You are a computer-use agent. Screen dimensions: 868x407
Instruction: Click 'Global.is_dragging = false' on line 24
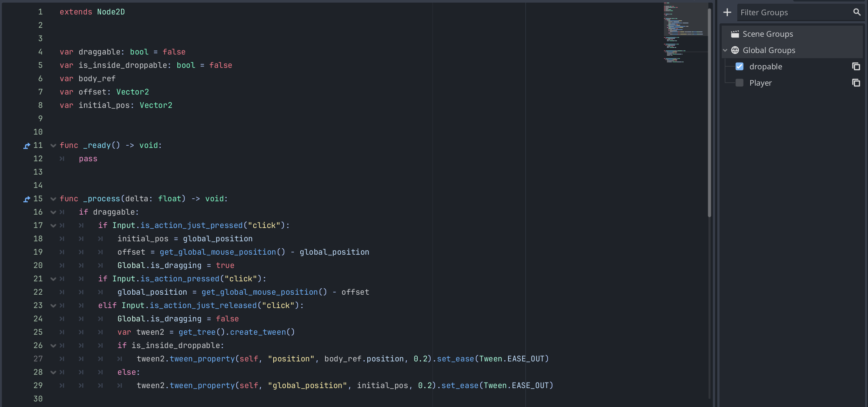click(x=178, y=319)
